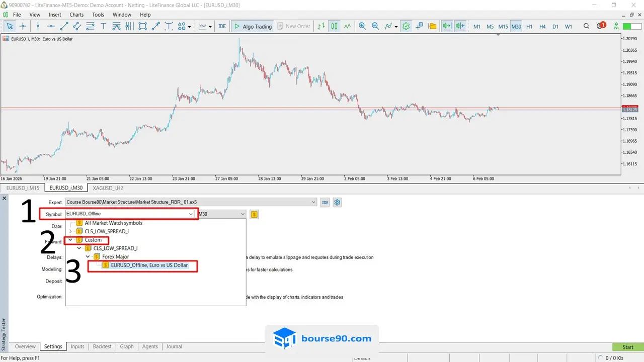The image size is (644, 362).
Task: Switch chart to bar chart
Action: (321, 26)
